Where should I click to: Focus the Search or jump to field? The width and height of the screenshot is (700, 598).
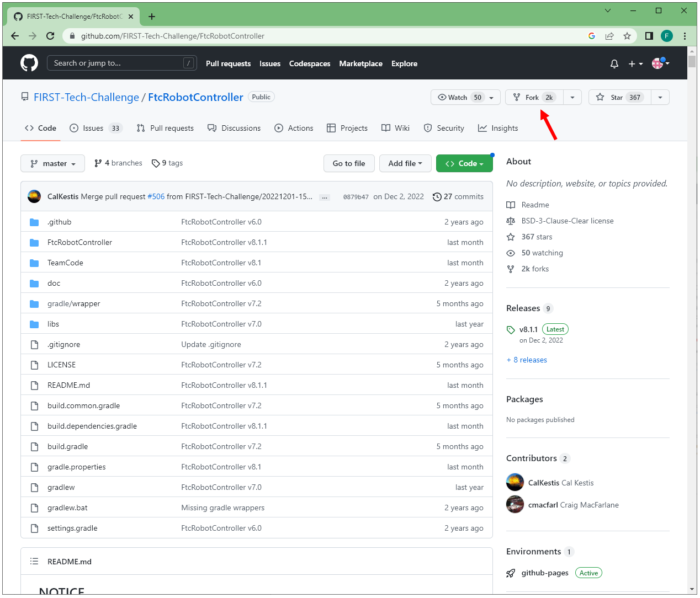(x=121, y=63)
